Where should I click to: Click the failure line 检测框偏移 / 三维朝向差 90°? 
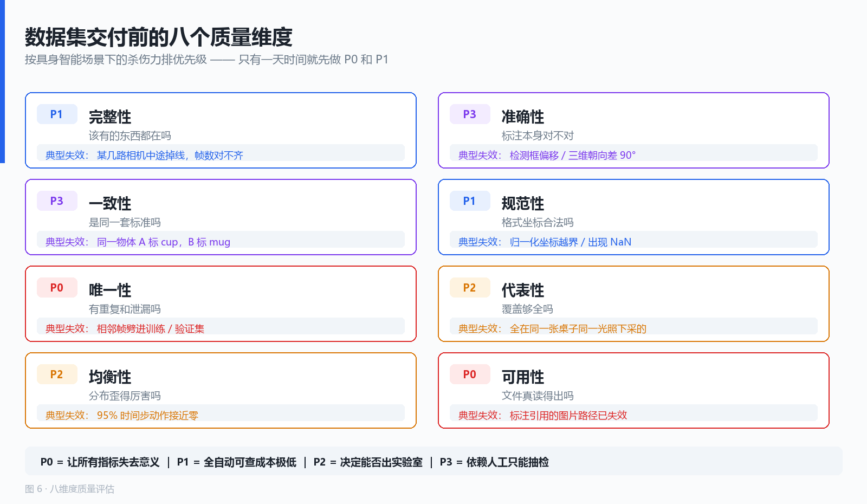click(x=573, y=155)
